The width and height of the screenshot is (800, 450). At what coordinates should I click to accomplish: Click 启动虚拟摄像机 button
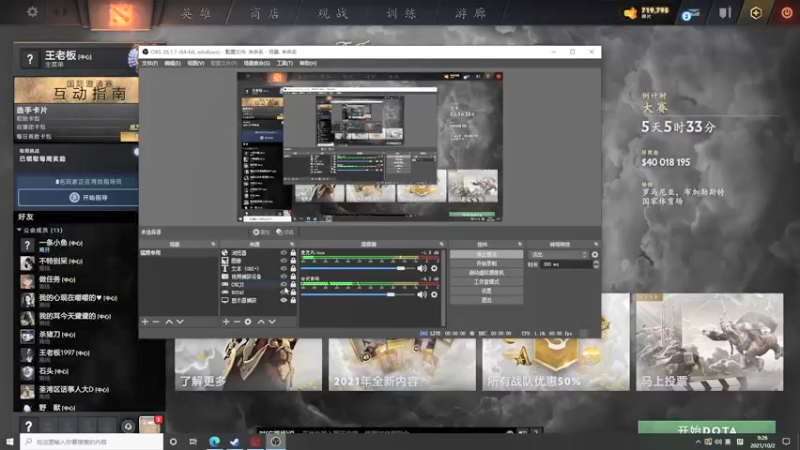(486, 272)
